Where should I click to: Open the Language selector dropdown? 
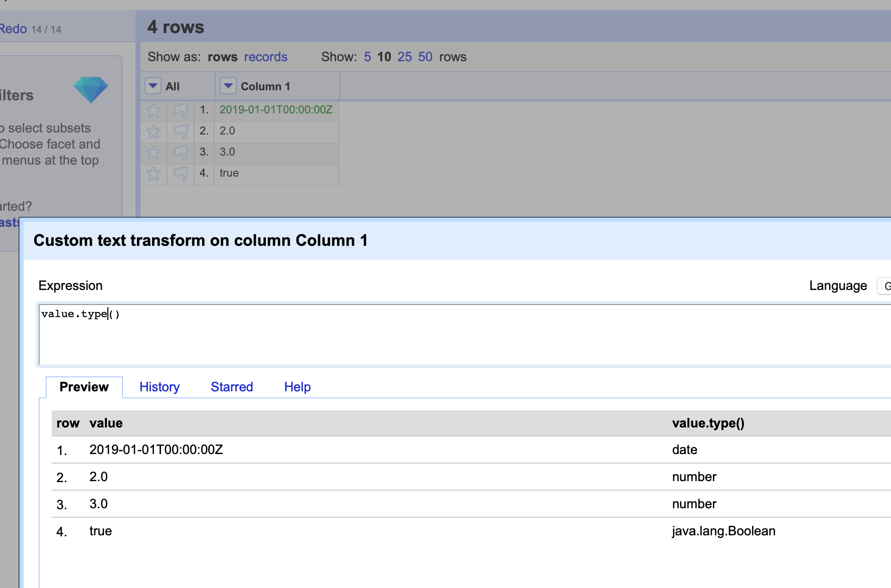(x=884, y=286)
